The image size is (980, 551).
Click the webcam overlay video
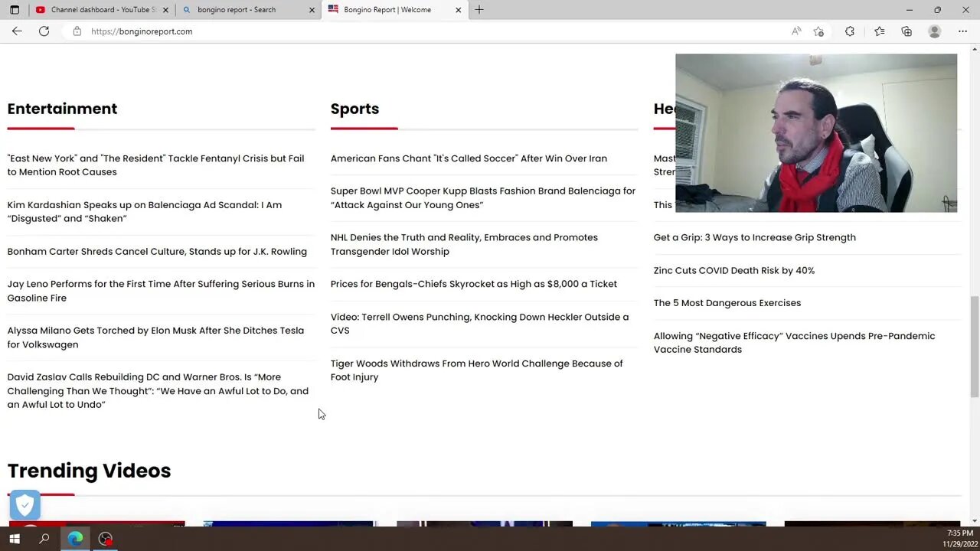pos(816,133)
